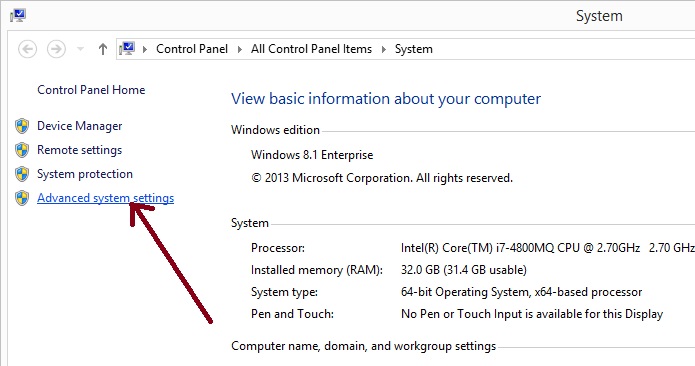695x366 pixels.
Task: Click the shield icon beside Advanced system settings
Action: coord(22,198)
